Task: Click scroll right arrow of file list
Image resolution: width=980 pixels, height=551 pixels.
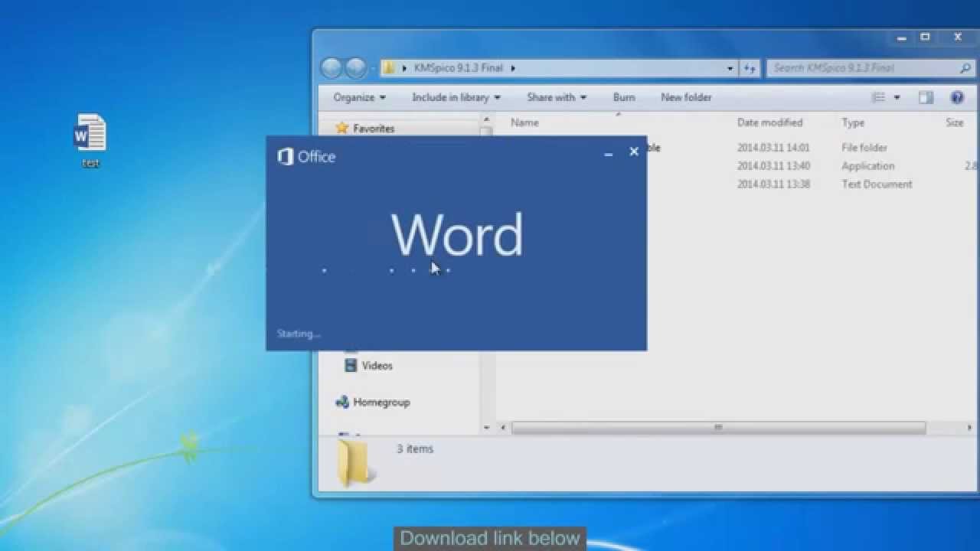Action: pos(970,428)
